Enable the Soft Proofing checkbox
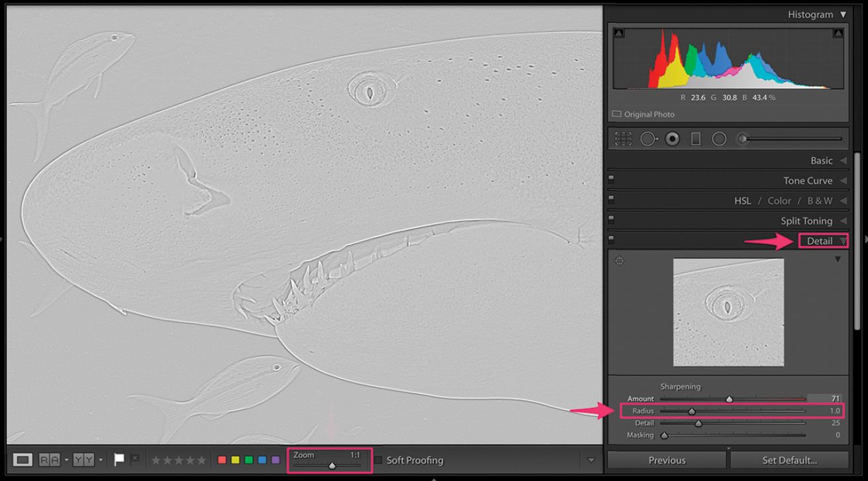868x481 pixels. [378, 460]
